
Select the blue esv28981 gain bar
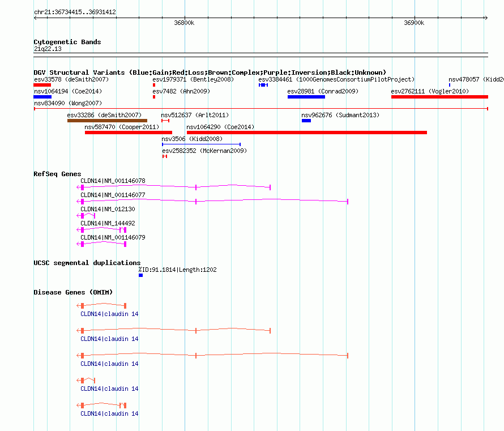pos(306,97)
